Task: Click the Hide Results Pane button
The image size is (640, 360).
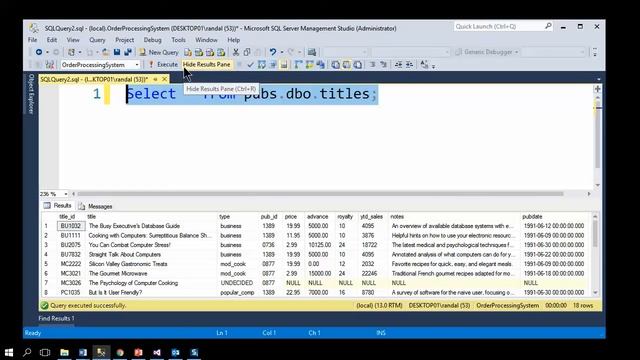Action: point(207,64)
